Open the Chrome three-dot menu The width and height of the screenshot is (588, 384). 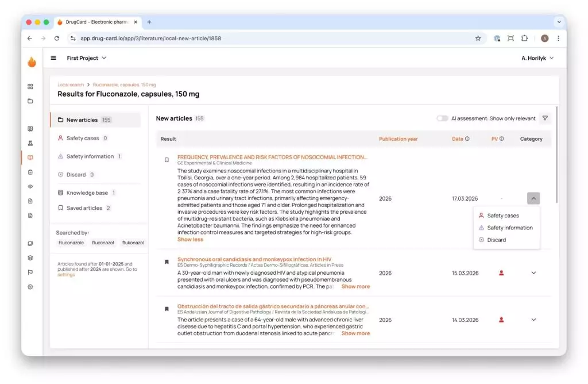pos(558,39)
